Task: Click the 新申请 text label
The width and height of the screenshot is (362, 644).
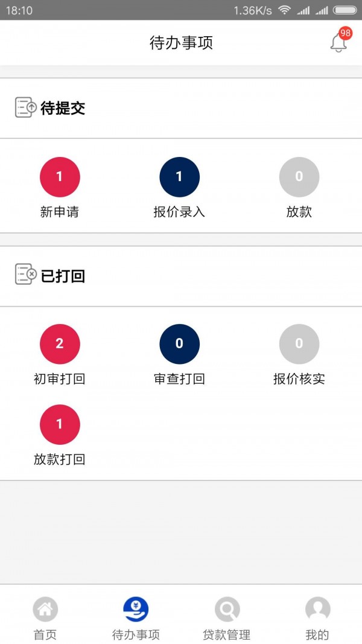Action: click(59, 212)
